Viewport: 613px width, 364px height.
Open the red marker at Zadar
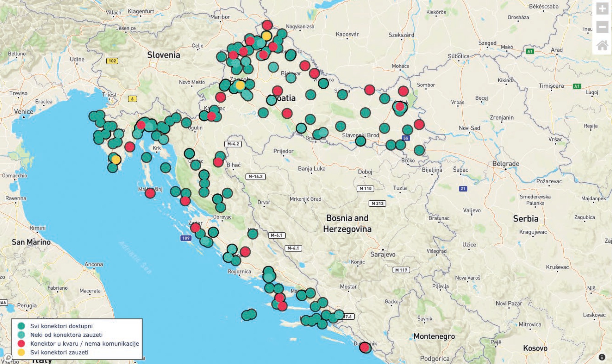(x=195, y=227)
